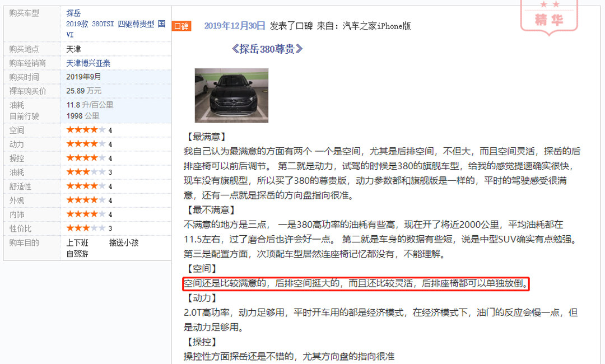The width and height of the screenshot is (605, 364).
Task: Click the 动力 star rating icons
Action: (x=86, y=144)
